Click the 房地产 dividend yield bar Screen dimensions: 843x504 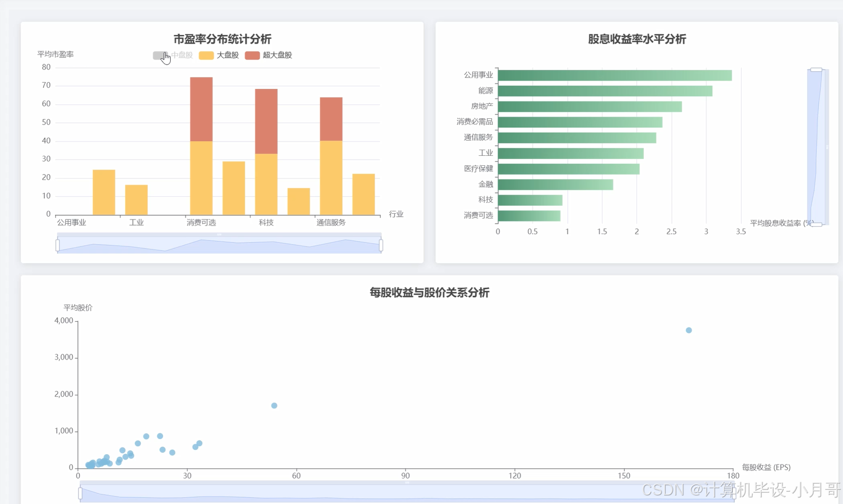(x=590, y=106)
